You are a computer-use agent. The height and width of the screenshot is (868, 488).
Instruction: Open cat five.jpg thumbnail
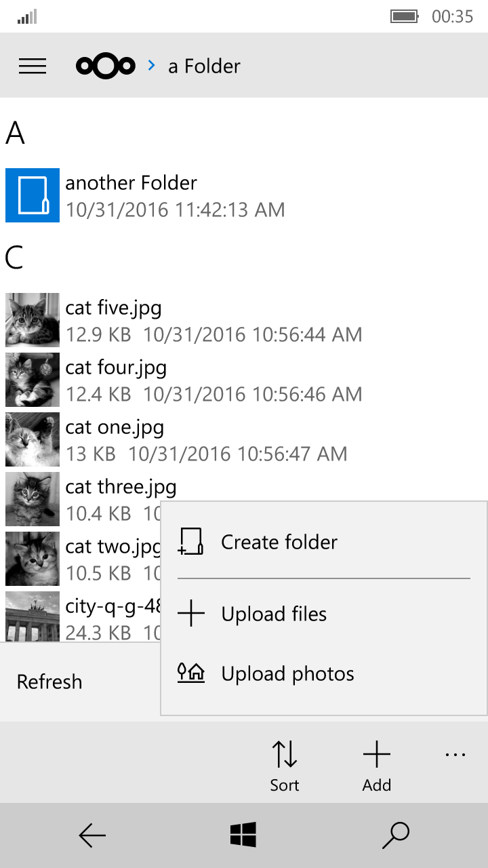(x=33, y=320)
